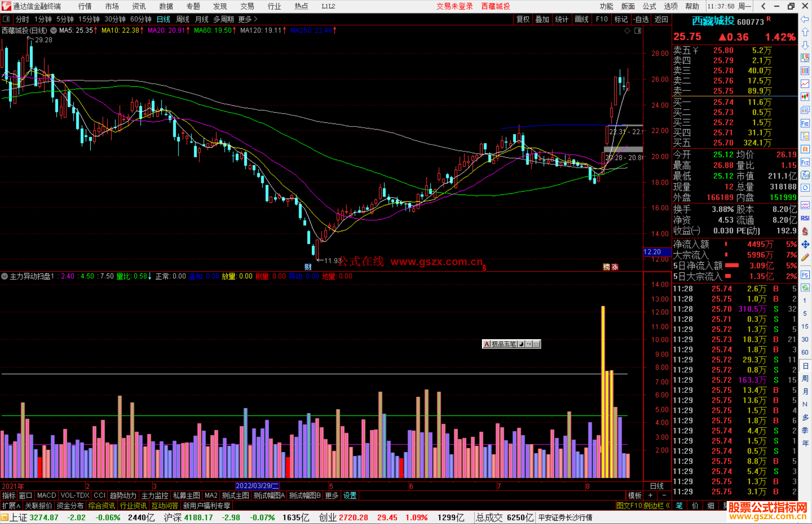The image size is (812, 524).
Task: Click the red S coin sidebar icon
Action: point(805,231)
